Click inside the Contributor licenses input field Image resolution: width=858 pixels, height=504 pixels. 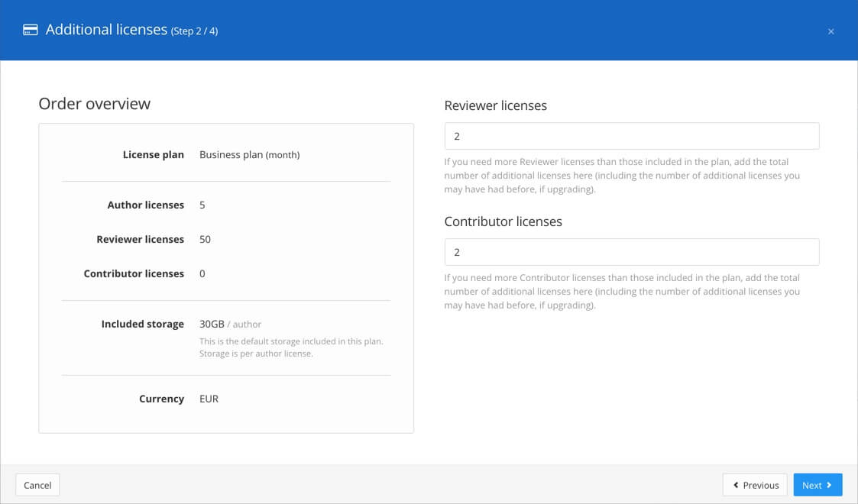click(x=631, y=251)
